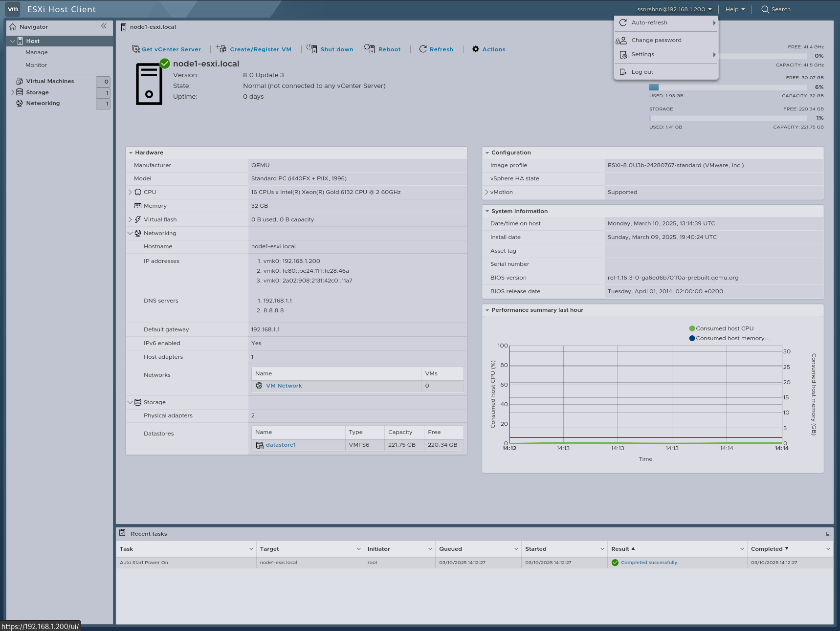The width and height of the screenshot is (840, 631).
Task: Click the VMware logo icon
Action: click(x=12, y=9)
